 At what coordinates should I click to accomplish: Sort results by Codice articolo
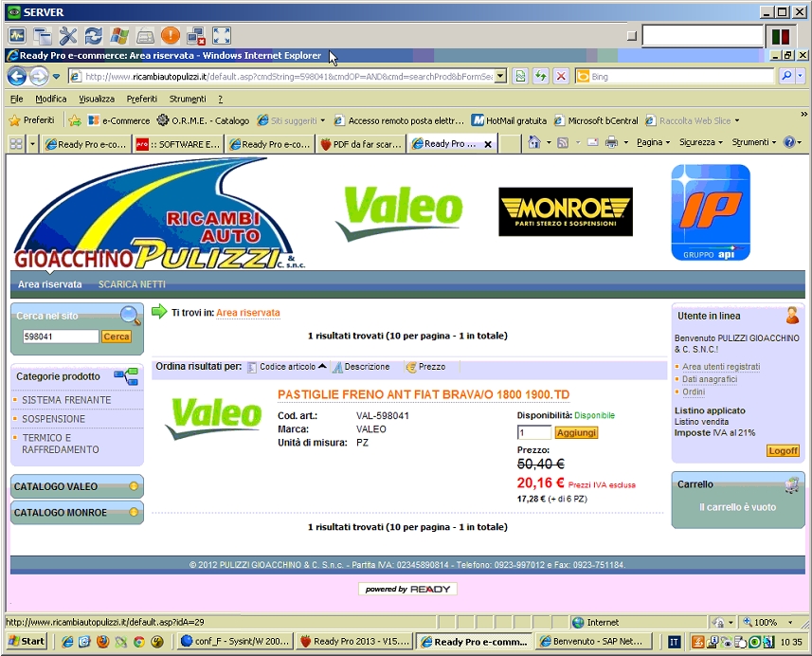tap(287, 366)
